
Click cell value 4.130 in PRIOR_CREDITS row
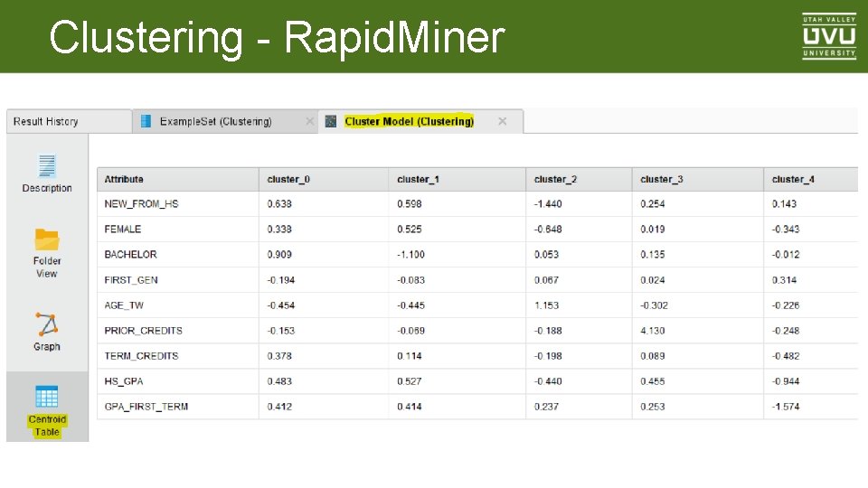(x=653, y=331)
